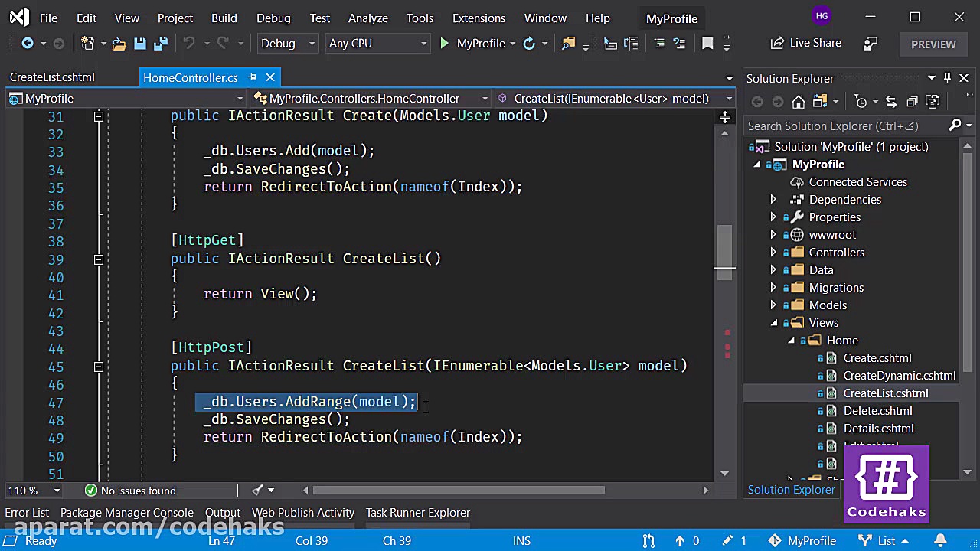Switch to CreateList.cshtml editor tab
Screen dimensions: 980x551
coord(52,77)
